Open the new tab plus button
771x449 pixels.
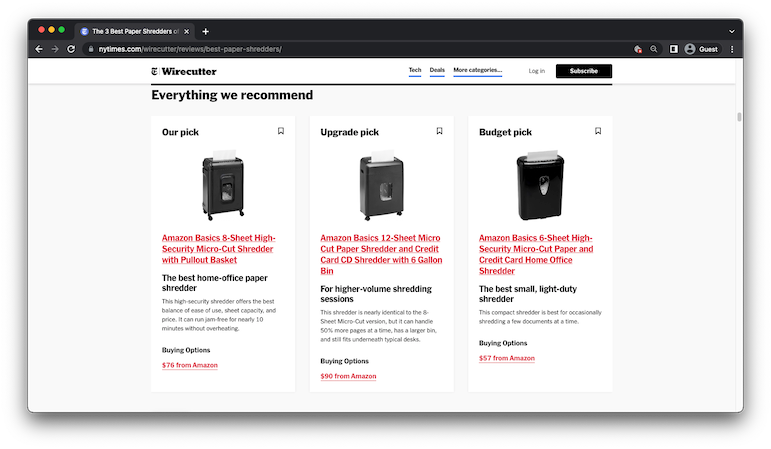click(x=206, y=31)
